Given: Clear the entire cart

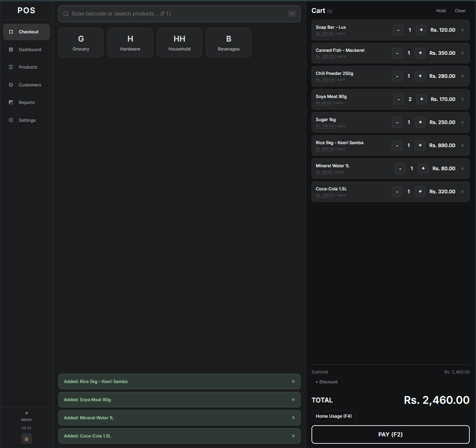Looking at the screenshot, I should pos(460,11).
